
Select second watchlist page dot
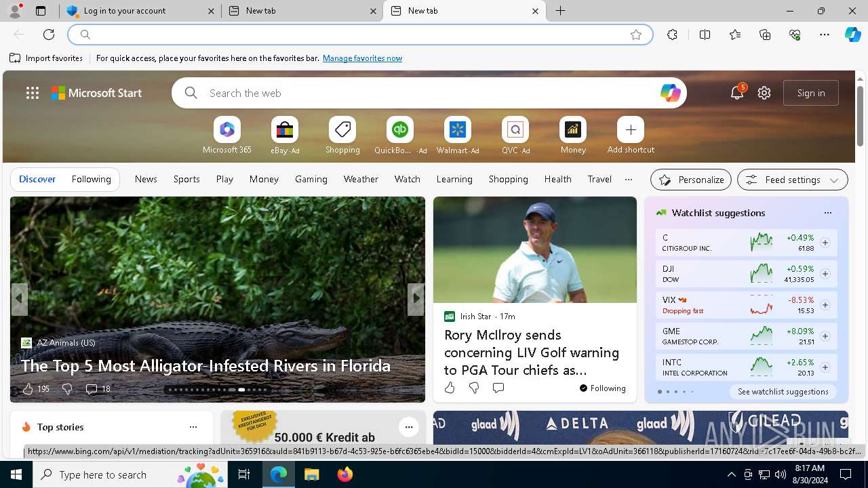click(x=668, y=392)
